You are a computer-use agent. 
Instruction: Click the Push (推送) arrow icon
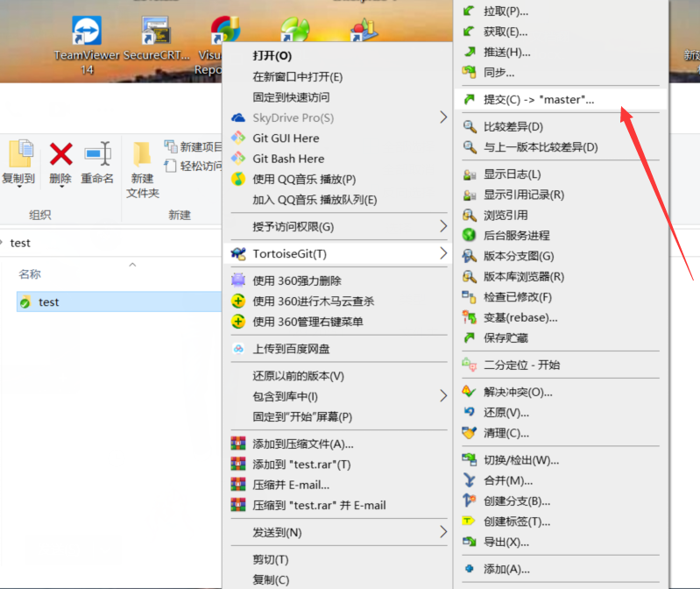point(469,52)
